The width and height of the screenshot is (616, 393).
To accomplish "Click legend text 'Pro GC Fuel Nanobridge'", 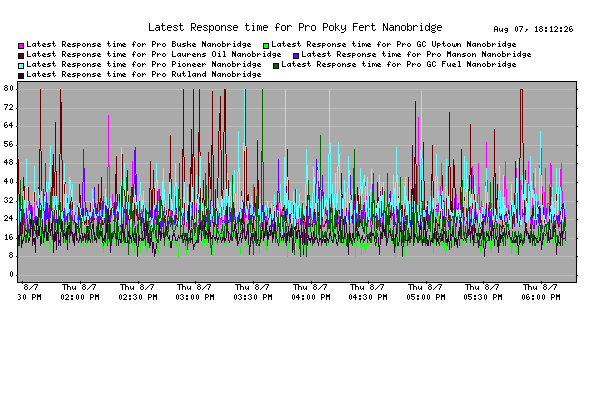I will 461,64.
